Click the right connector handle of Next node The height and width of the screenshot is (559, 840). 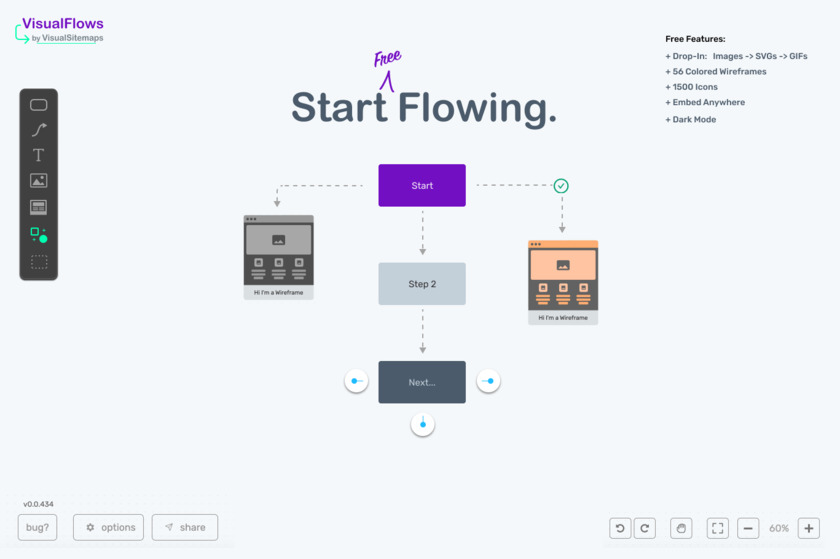click(488, 381)
